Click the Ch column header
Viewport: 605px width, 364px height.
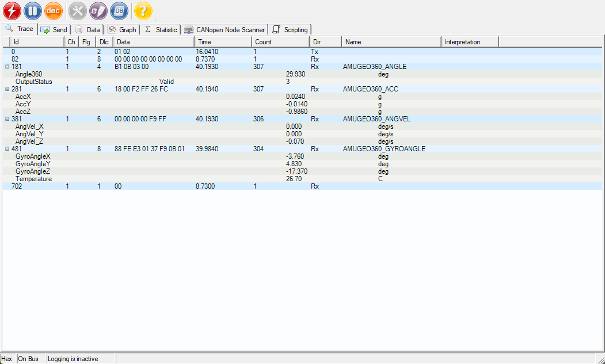pyautogui.click(x=71, y=42)
